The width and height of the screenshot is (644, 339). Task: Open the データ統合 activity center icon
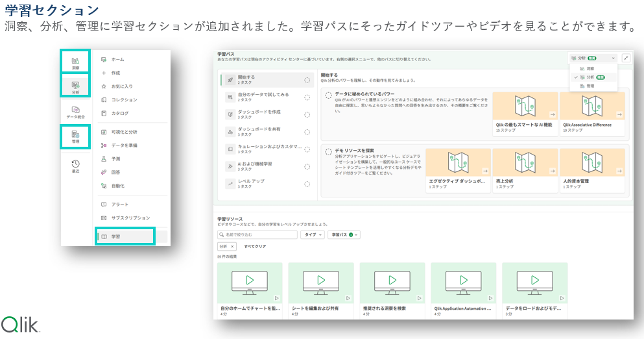pos(76,112)
